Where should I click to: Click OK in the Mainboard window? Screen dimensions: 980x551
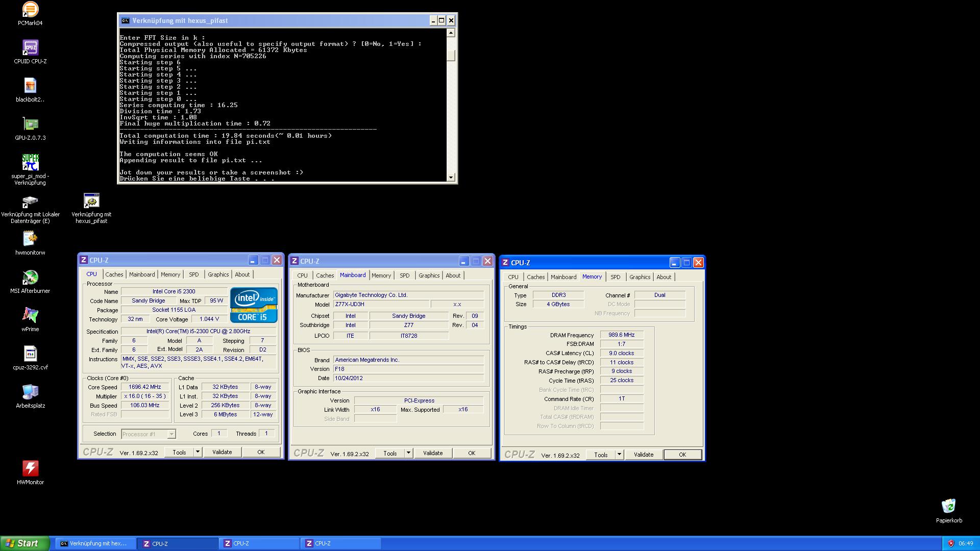point(472,453)
